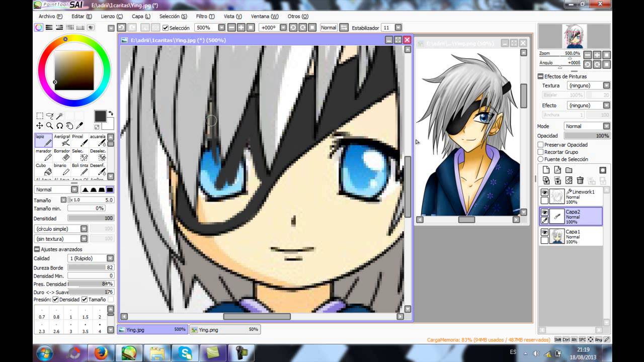The height and width of the screenshot is (362, 644).
Task: Select the move layer tool
Action: pos(39,126)
